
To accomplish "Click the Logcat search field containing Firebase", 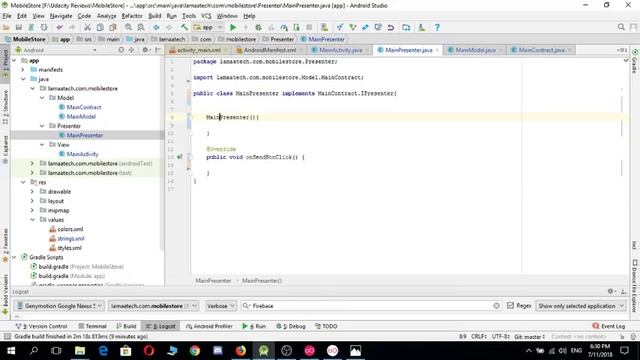I will [371, 306].
